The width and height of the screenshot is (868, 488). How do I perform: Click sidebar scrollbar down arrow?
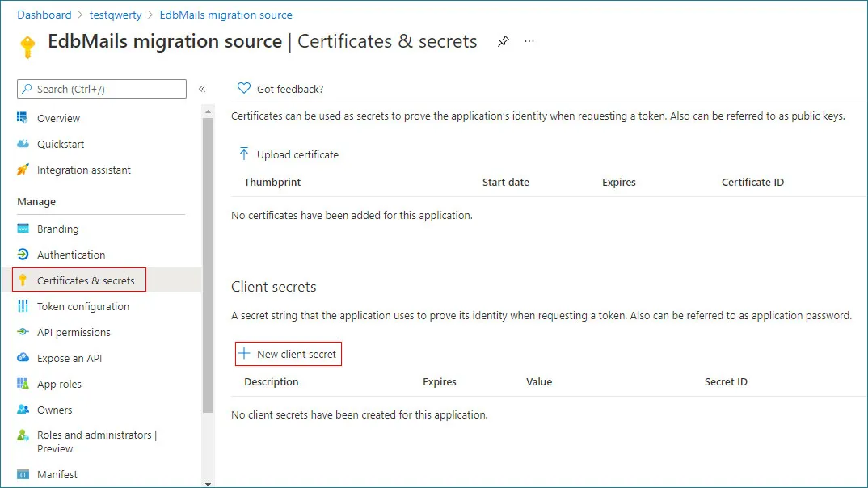click(x=209, y=484)
